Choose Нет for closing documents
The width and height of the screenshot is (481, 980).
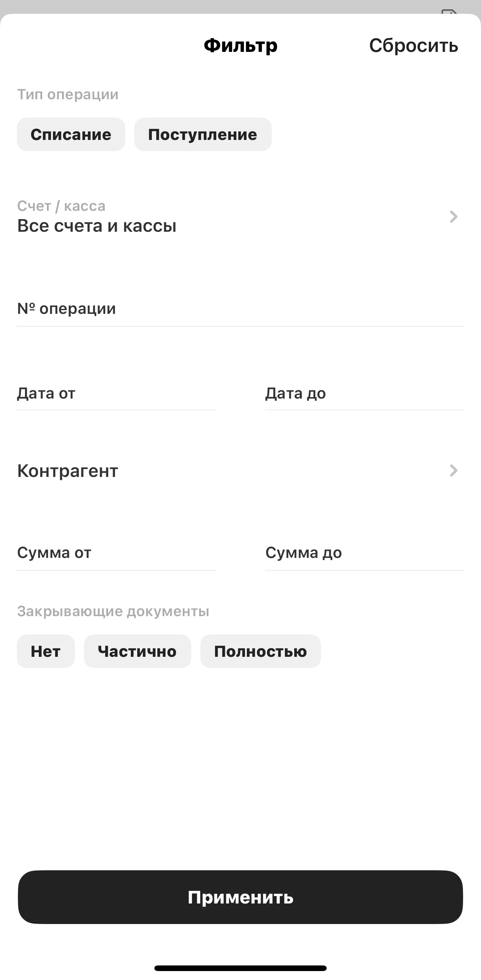click(45, 651)
